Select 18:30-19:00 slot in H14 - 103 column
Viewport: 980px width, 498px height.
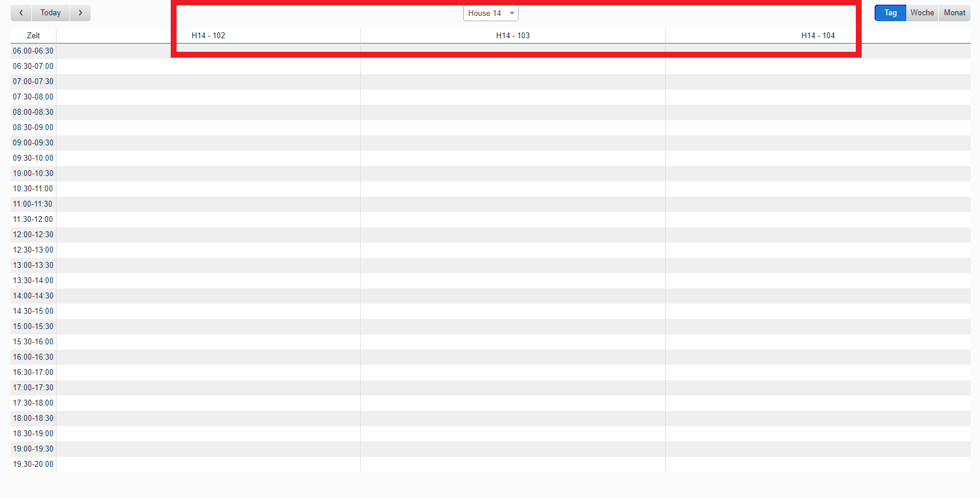pos(513,434)
